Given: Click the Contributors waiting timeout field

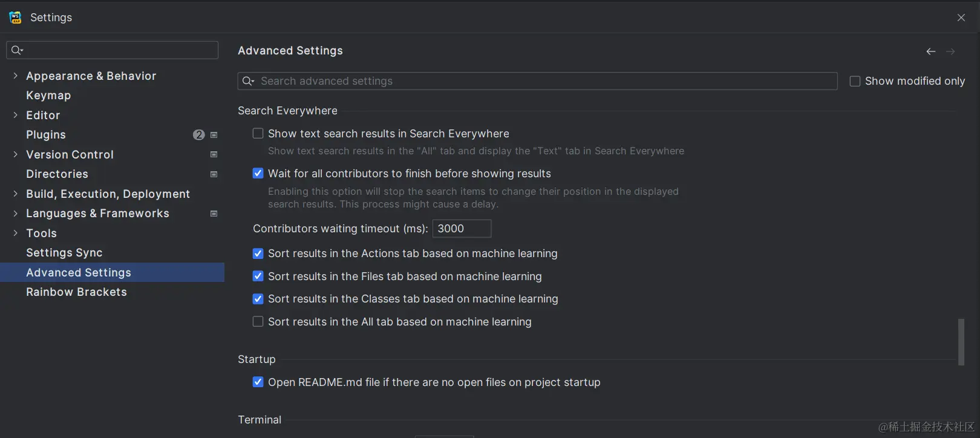Looking at the screenshot, I should 462,229.
